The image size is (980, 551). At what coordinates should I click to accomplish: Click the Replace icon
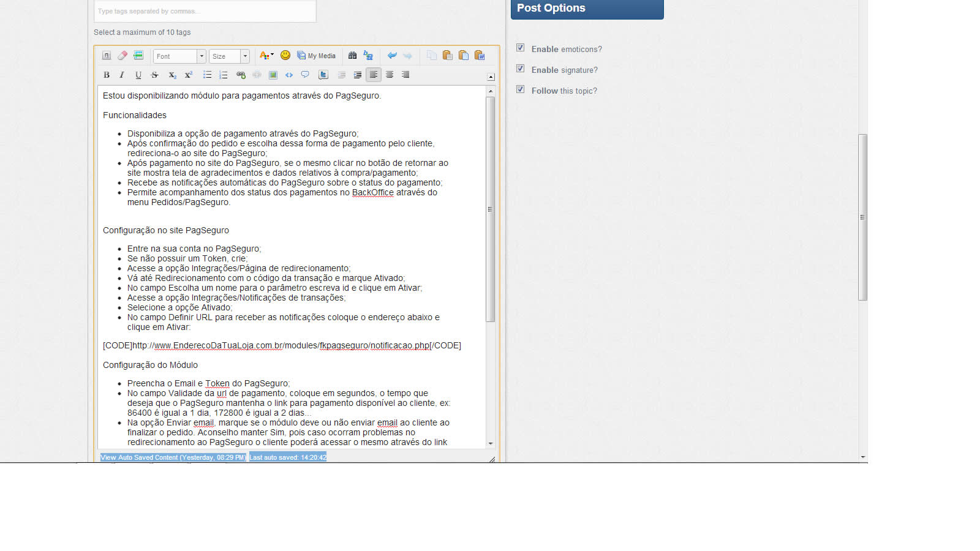coord(368,56)
